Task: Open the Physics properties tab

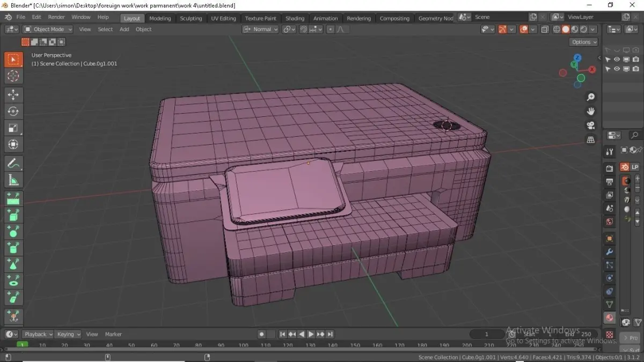Action: [610, 278]
